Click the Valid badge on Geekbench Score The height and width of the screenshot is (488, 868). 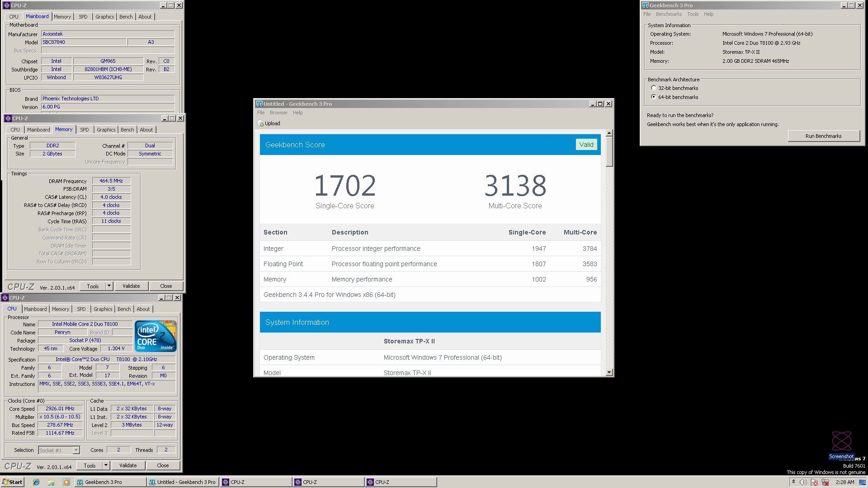tap(586, 145)
